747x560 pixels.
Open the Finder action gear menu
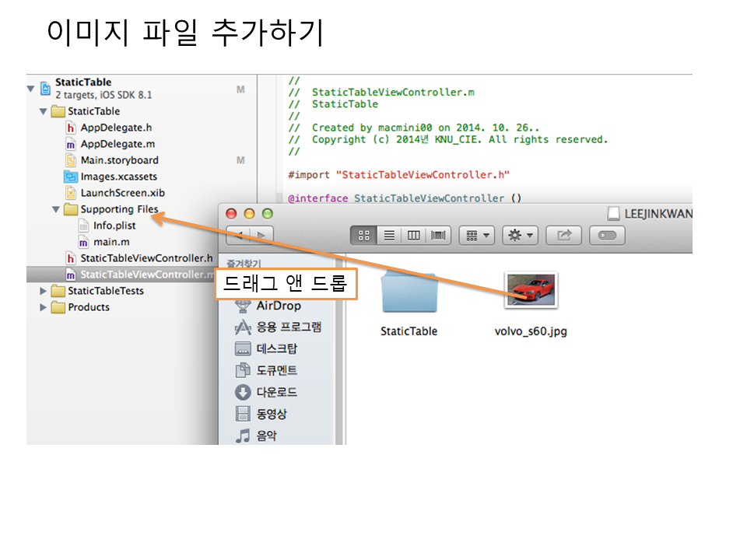[520, 235]
